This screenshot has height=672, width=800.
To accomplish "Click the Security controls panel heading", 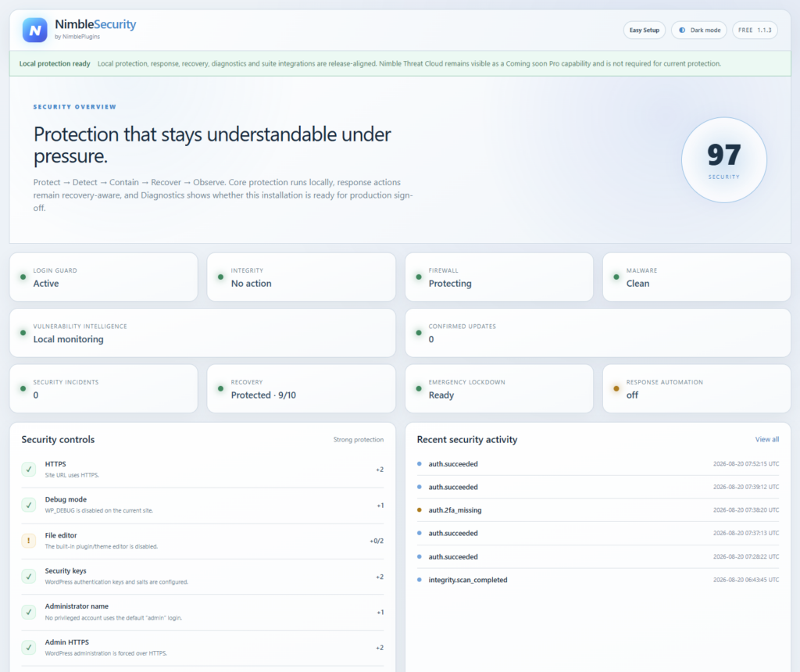I will click(58, 439).
